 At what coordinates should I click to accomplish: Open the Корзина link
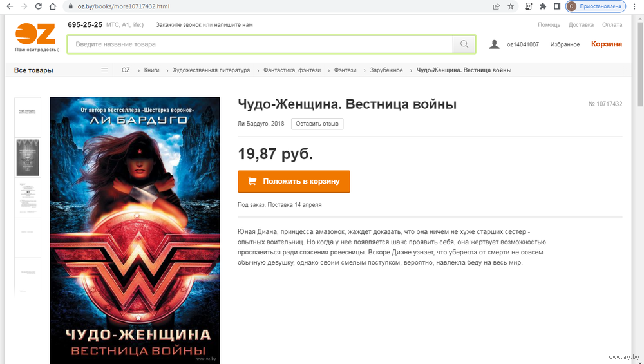coord(606,44)
